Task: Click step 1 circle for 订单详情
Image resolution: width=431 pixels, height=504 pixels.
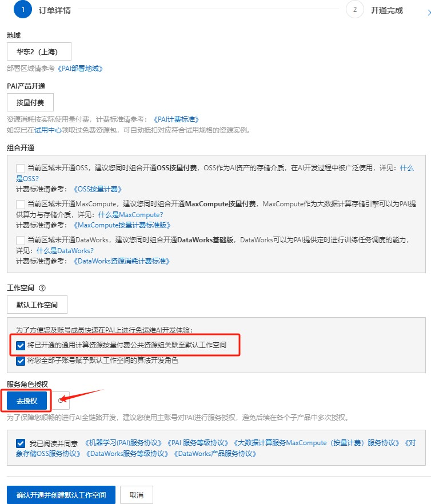Action: 23,9
